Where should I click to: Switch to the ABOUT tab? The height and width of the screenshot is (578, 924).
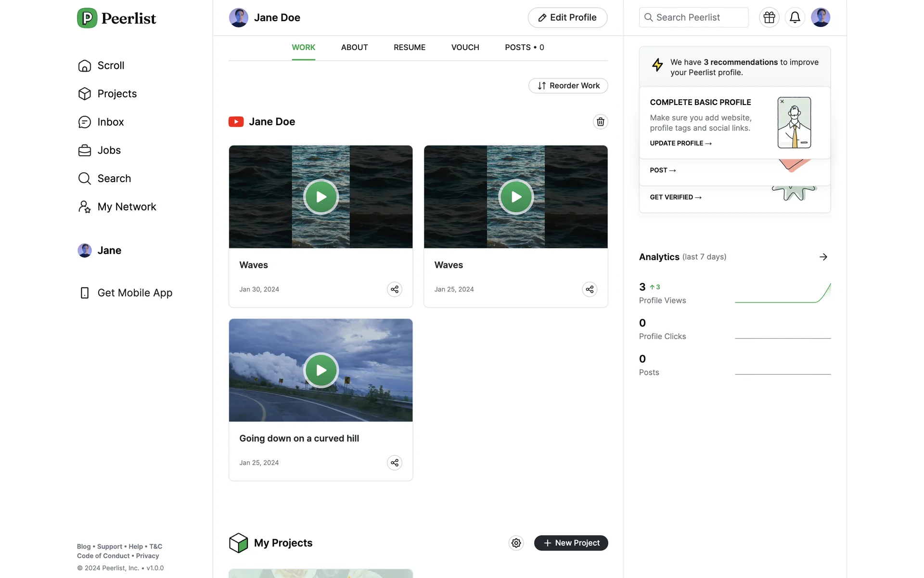(x=354, y=48)
